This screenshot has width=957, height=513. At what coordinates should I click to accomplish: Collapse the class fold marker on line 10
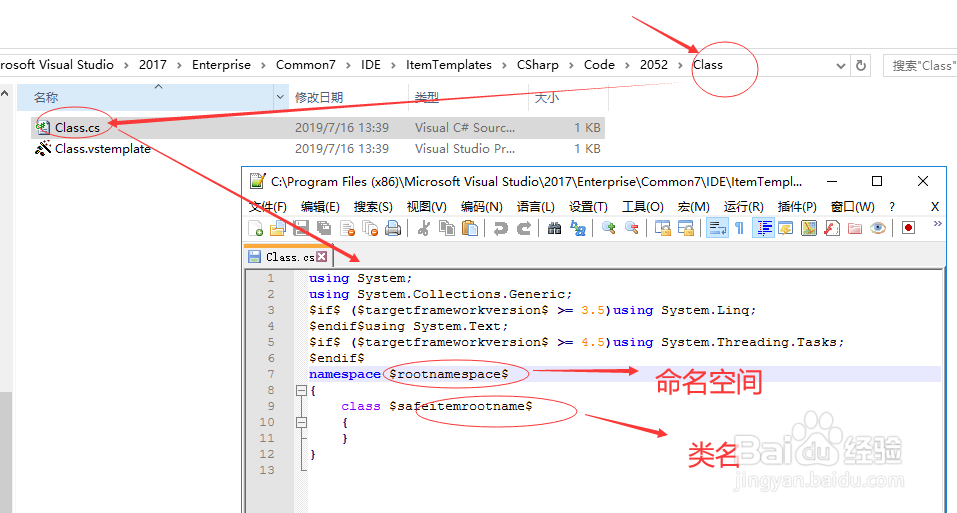301,422
